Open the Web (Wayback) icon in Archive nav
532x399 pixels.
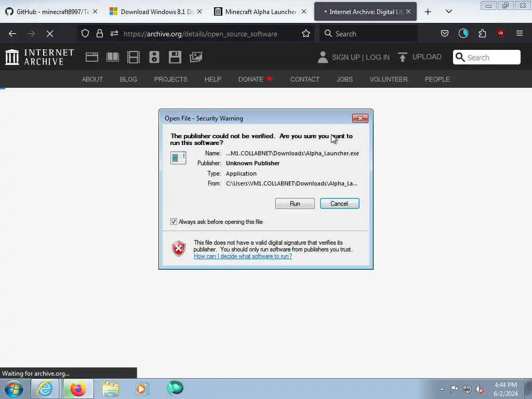point(91,57)
